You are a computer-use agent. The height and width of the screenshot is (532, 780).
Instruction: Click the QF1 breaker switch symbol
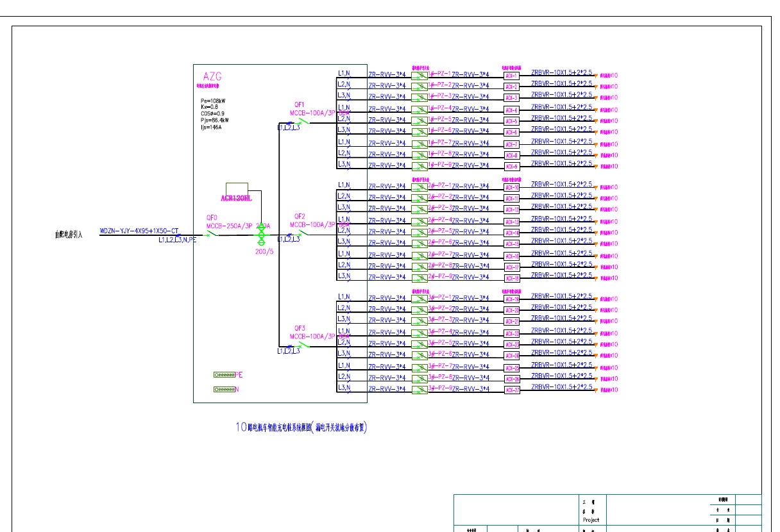(x=301, y=122)
